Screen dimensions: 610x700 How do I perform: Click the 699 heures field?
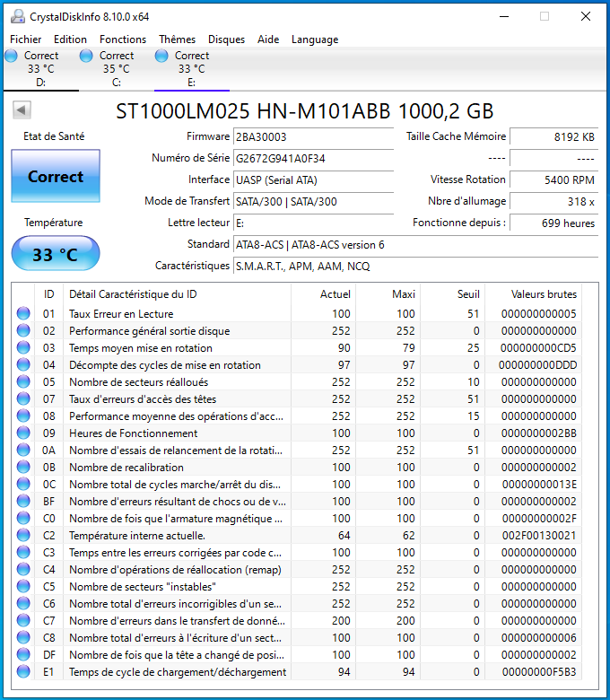553,223
